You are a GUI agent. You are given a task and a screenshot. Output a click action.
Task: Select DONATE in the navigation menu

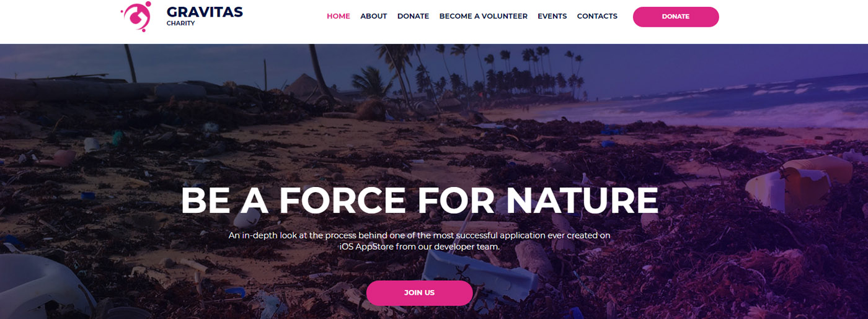coord(413,16)
